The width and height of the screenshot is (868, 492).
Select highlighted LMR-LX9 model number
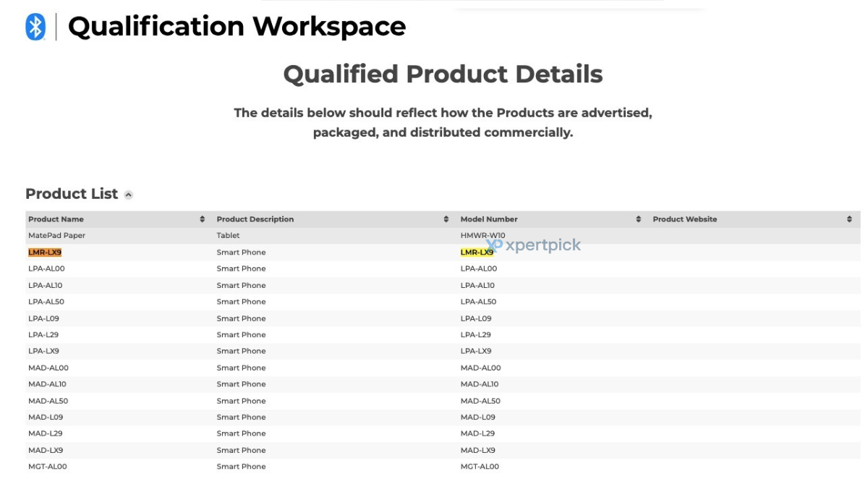click(x=477, y=253)
